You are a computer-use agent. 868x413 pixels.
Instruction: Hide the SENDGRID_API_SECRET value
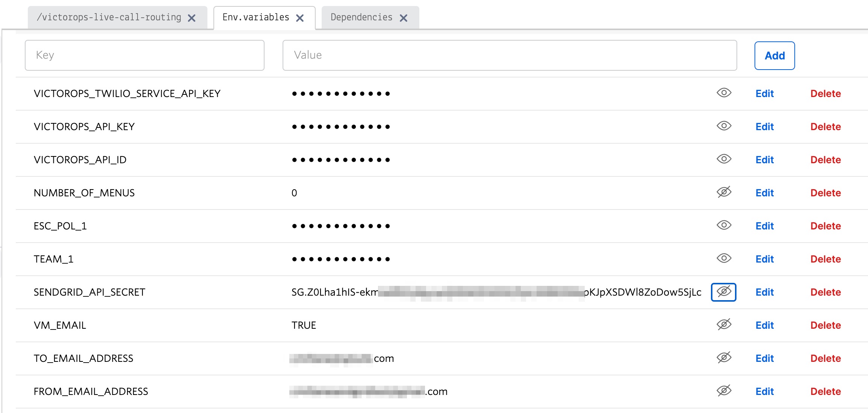click(x=723, y=292)
